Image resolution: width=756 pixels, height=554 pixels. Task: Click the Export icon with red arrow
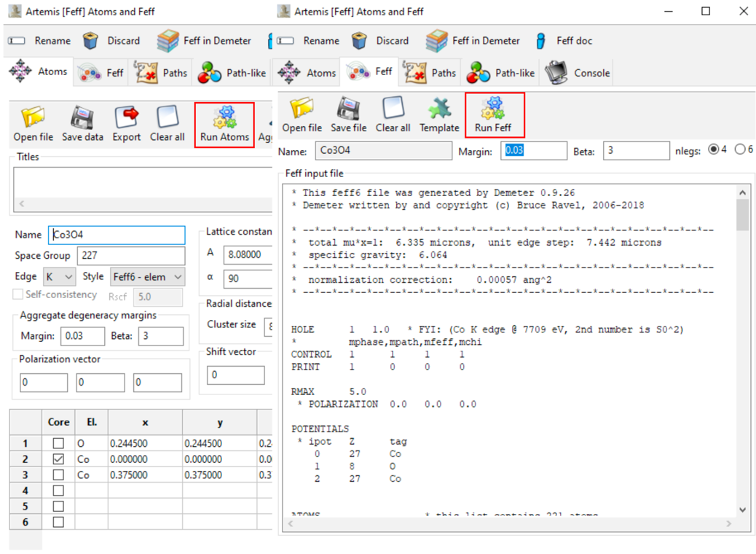(126, 118)
